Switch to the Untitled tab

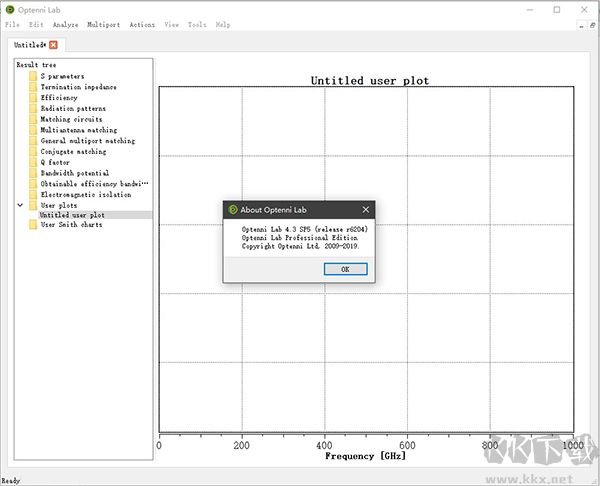click(x=28, y=45)
